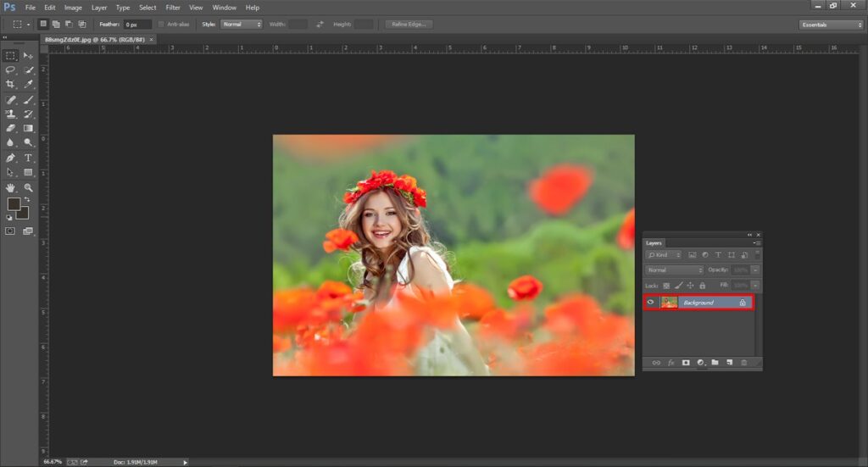Select the Quick Selection tool
This screenshot has width=868, height=467.
tap(28, 70)
